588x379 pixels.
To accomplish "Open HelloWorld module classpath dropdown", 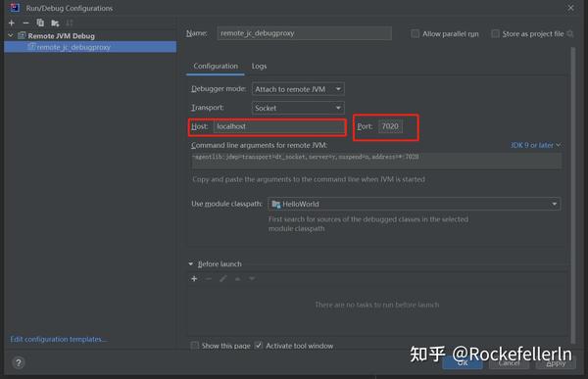I will [x=415, y=204].
